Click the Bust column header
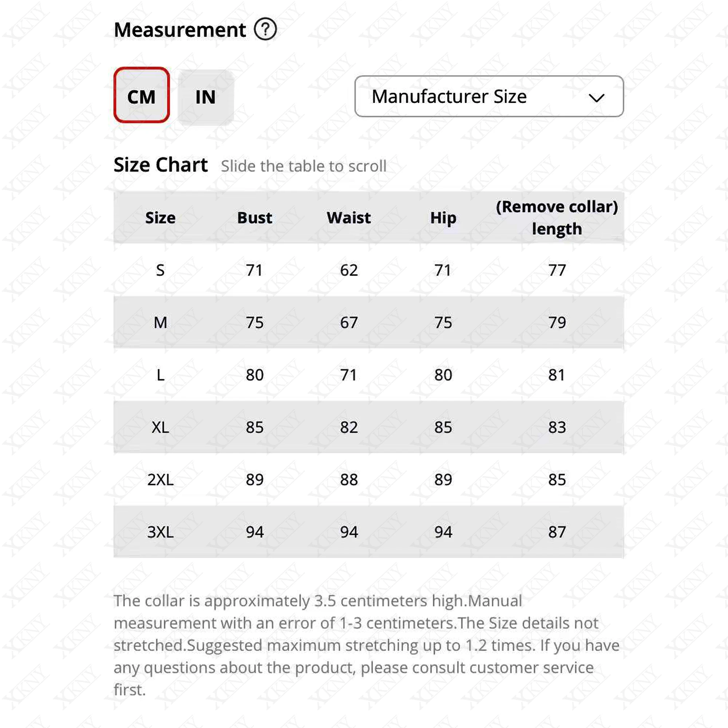 click(x=255, y=218)
